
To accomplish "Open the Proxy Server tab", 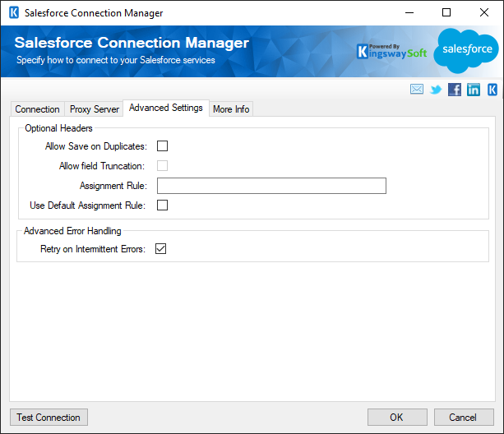I will 95,109.
